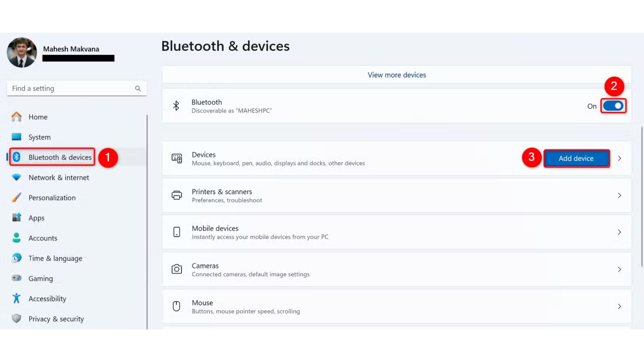Click the search magnifier in the settings search
The height and width of the screenshot is (362, 644).
click(x=138, y=88)
